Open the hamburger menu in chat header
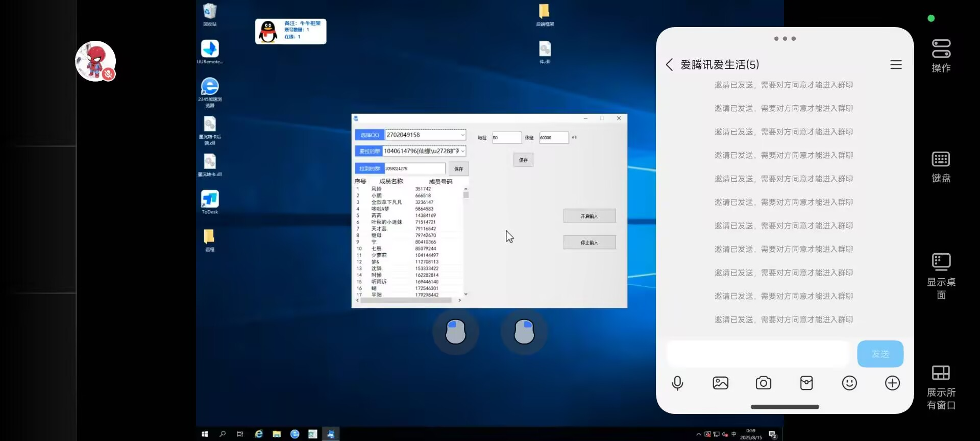This screenshot has height=441, width=980. pos(896,65)
